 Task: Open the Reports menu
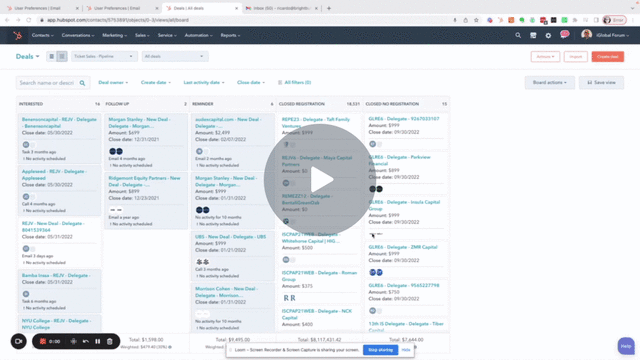[x=230, y=36]
